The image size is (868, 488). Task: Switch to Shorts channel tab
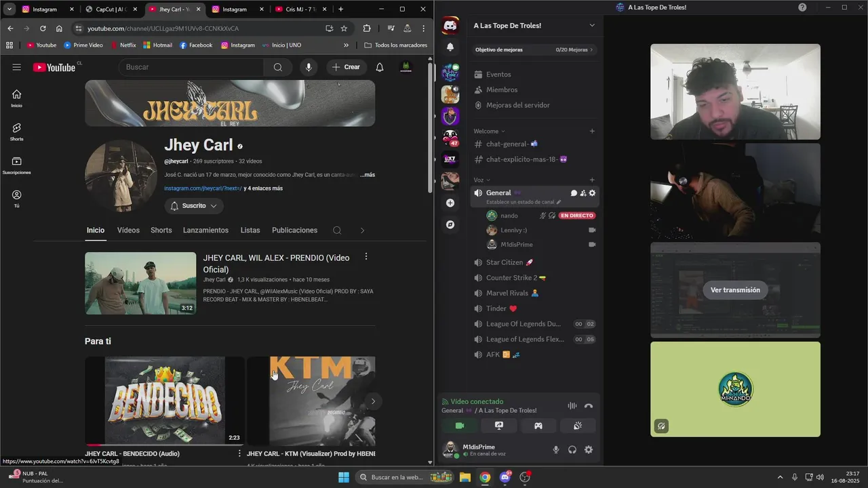click(x=161, y=230)
